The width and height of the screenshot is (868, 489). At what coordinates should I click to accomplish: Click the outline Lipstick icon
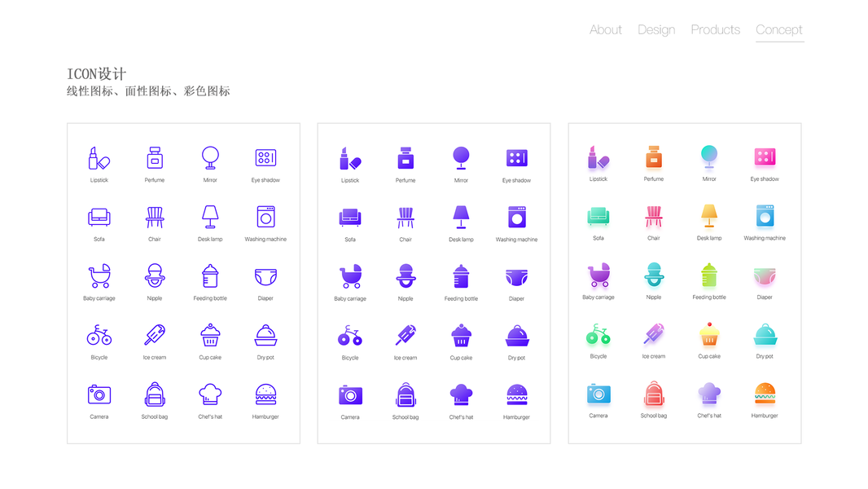tap(99, 158)
